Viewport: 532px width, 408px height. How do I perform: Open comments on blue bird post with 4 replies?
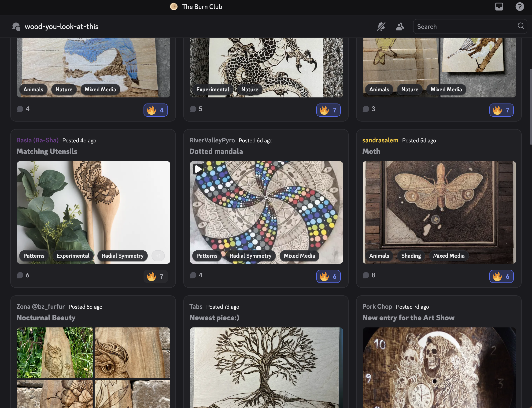(x=23, y=109)
